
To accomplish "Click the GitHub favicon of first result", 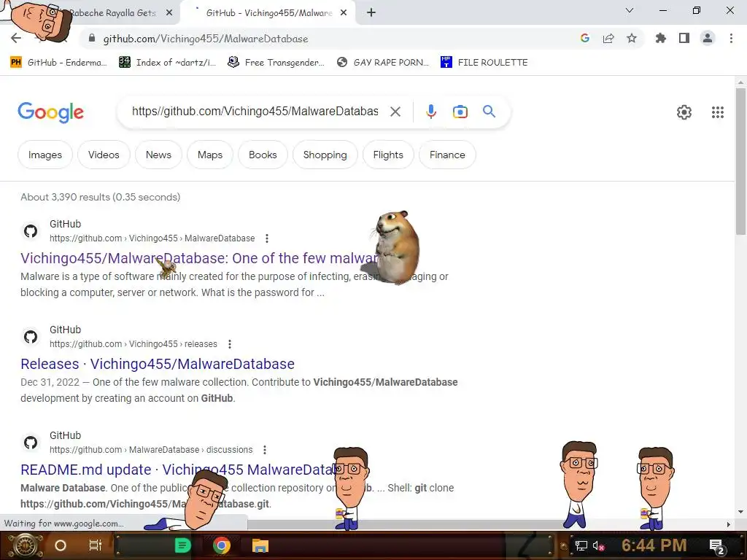I will [x=31, y=231].
